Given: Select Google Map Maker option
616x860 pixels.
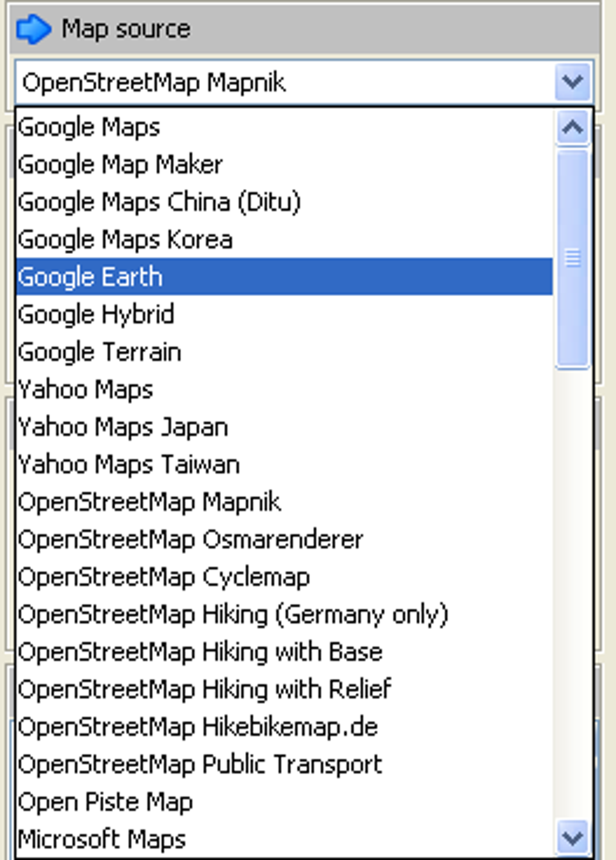Looking at the screenshot, I should coord(284,164).
